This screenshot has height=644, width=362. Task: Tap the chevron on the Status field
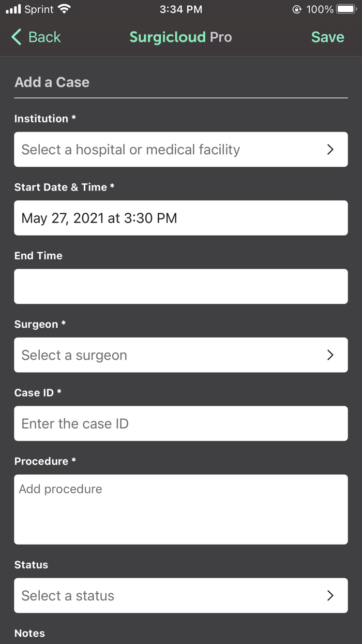coord(330,595)
